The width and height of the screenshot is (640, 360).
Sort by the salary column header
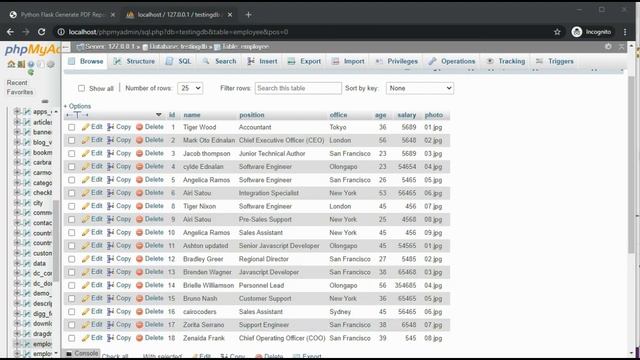pos(407,115)
